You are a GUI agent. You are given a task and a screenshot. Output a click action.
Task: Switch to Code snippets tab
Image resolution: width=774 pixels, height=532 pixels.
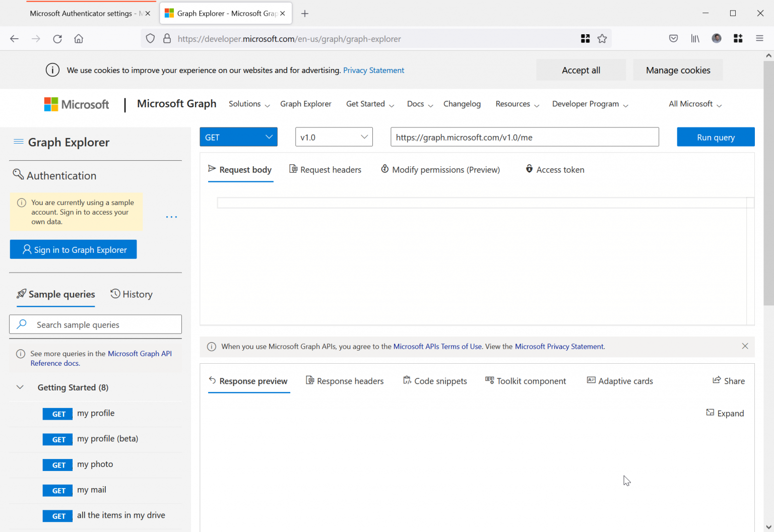pyautogui.click(x=435, y=381)
